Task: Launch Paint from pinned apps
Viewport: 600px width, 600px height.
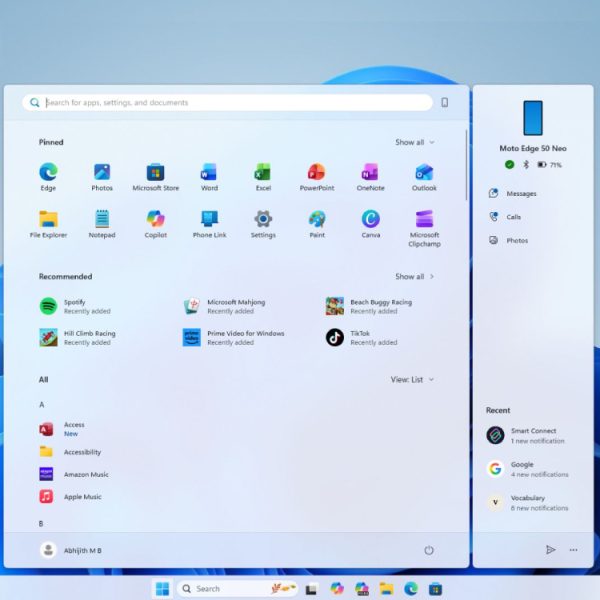Action: pos(317,224)
